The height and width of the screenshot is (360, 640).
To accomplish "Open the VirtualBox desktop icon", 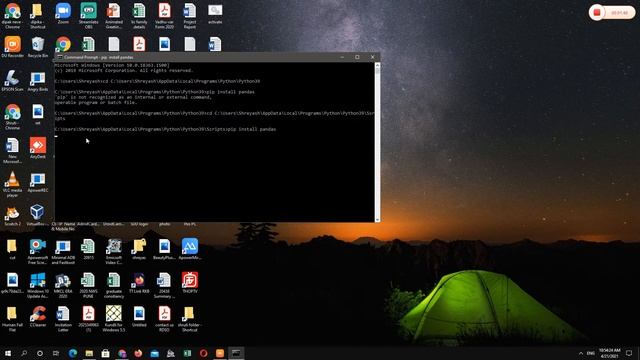I will (x=37, y=216).
